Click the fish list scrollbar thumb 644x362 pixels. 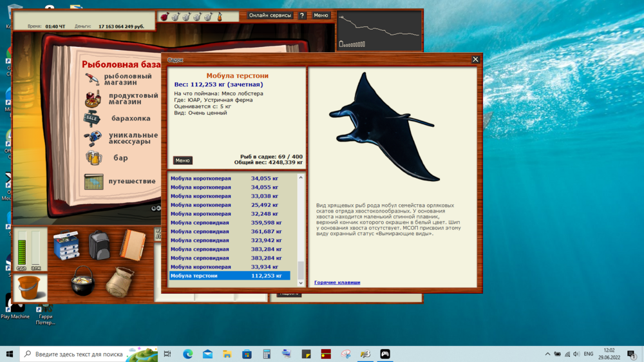click(x=301, y=270)
